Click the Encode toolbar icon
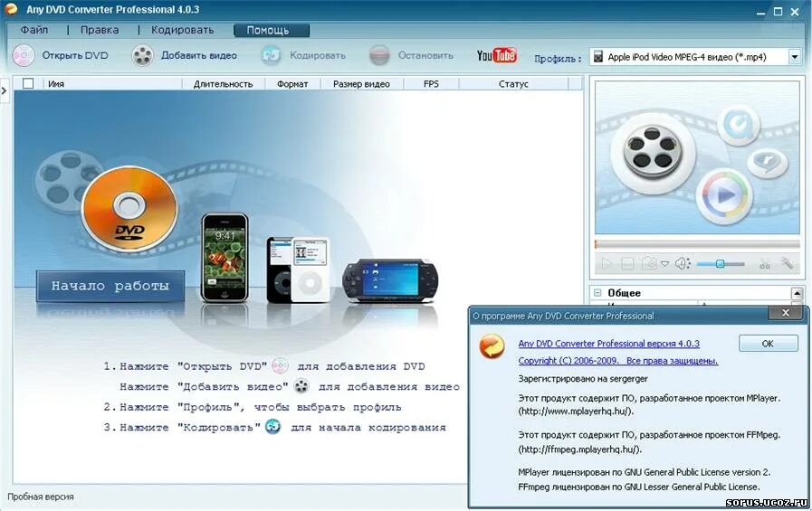This screenshot has width=812, height=511. [x=272, y=55]
